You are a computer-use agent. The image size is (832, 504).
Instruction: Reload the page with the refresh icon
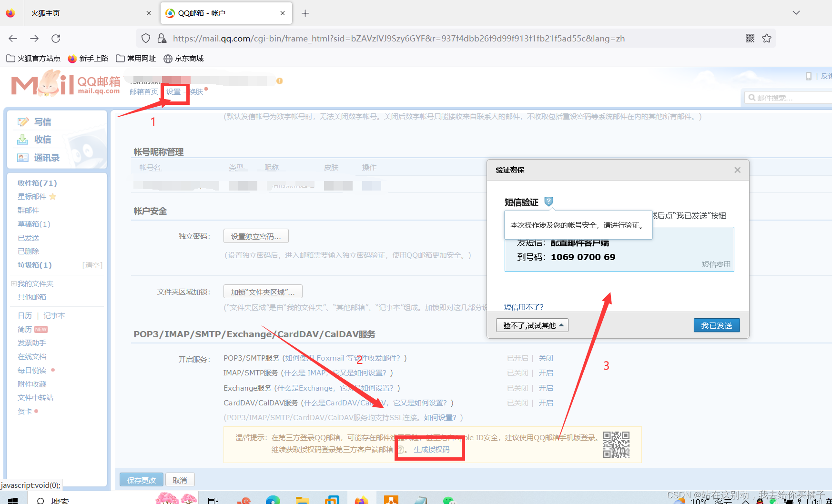[x=56, y=39]
